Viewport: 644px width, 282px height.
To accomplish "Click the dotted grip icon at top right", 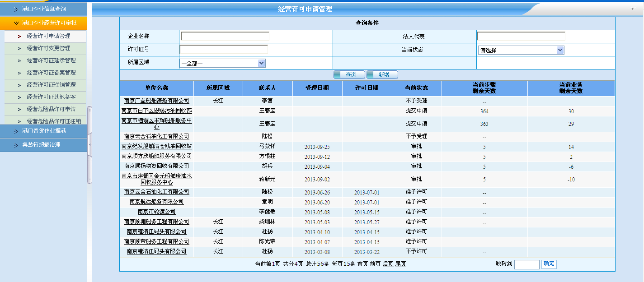I will [x=632, y=9].
